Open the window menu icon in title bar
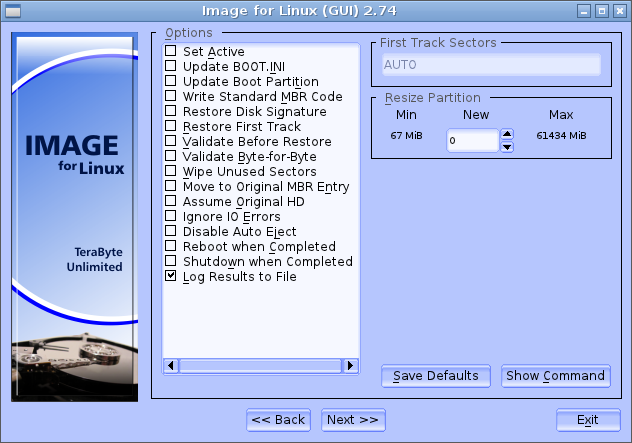The image size is (632, 443). pos(13,11)
